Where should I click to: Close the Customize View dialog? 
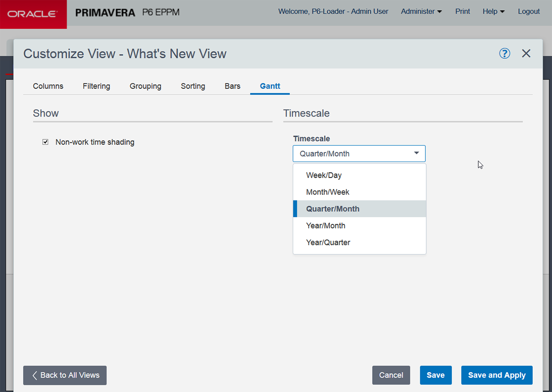(526, 53)
